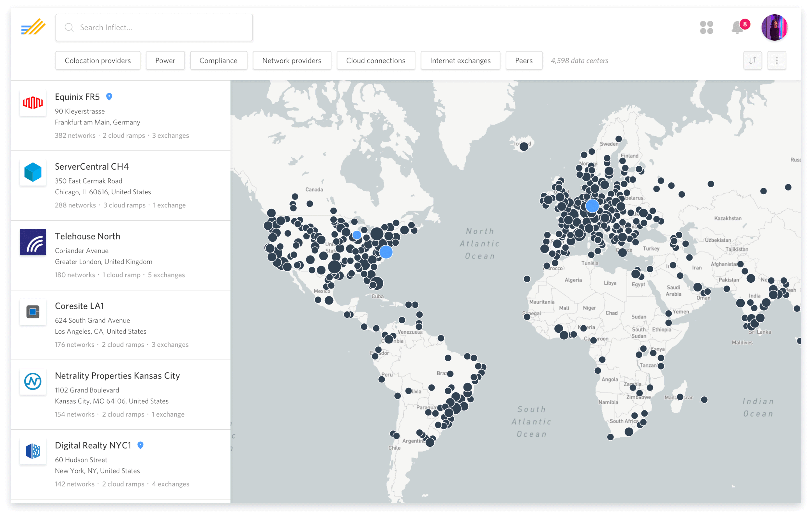Open the notifications bell with 8 badge
This screenshot has width=812, height=516.
(740, 27)
